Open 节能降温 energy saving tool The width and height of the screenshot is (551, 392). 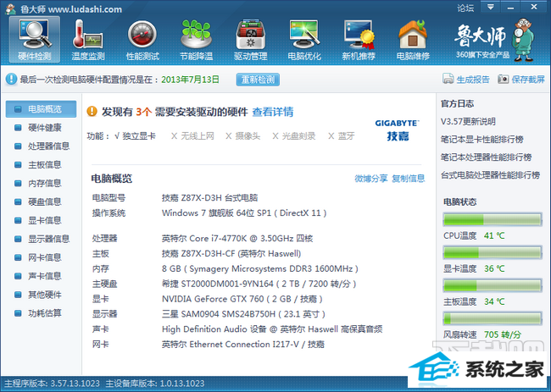click(196, 40)
